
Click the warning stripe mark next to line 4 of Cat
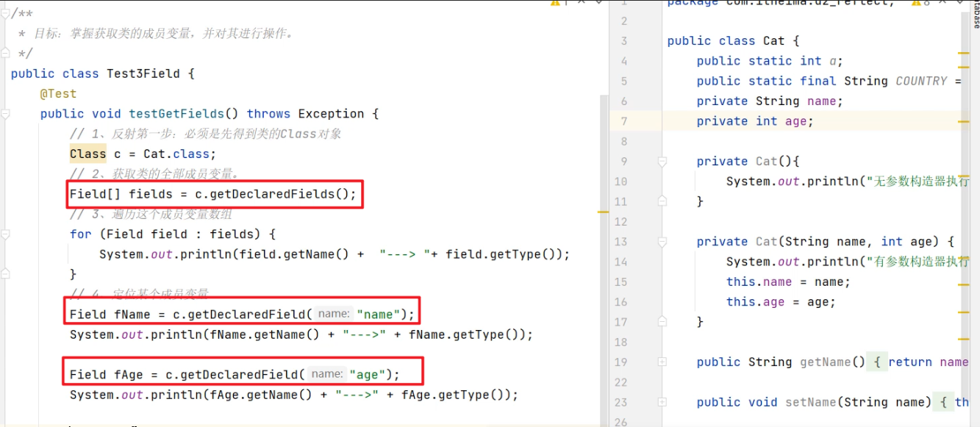pos(964,54)
